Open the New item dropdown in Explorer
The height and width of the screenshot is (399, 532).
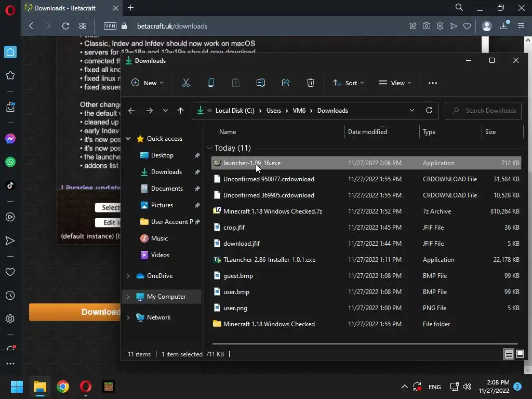tap(147, 83)
